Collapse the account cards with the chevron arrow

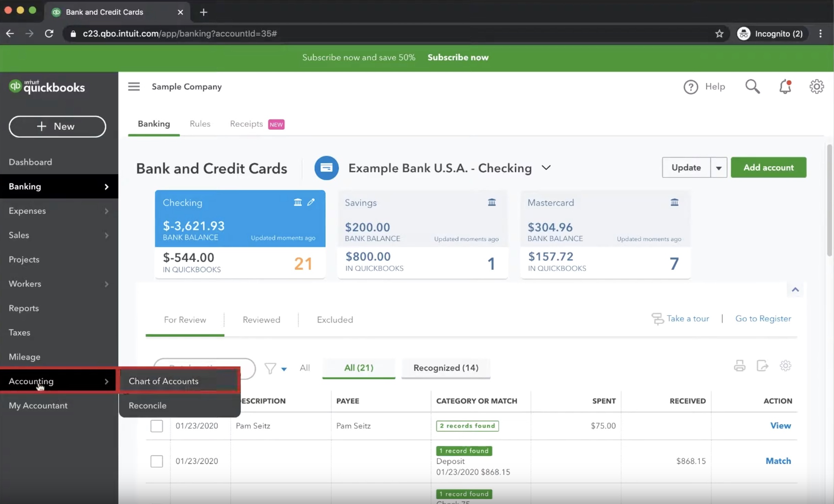(x=795, y=289)
